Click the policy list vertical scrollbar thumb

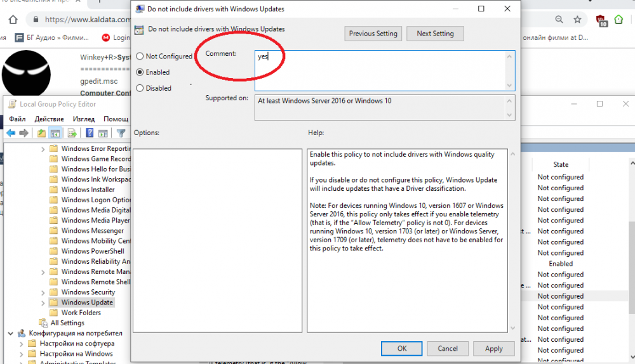pos(632,268)
